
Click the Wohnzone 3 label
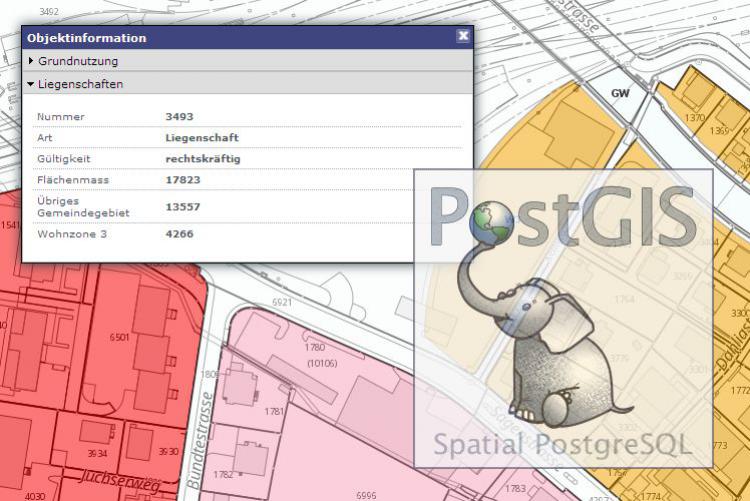pyautogui.click(x=72, y=234)
